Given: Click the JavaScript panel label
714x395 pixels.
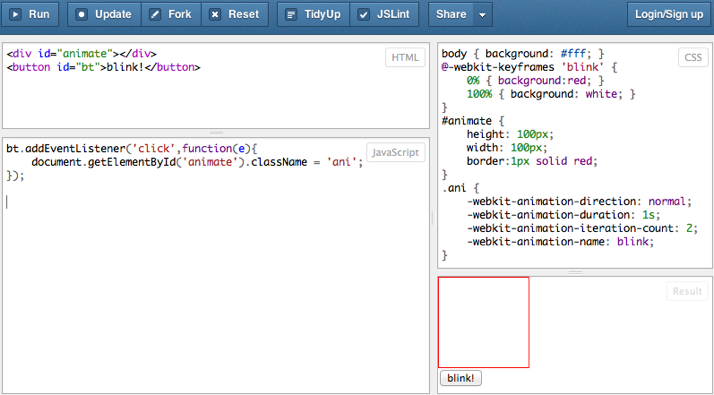Looking at the screenshot, I should 395,153.
